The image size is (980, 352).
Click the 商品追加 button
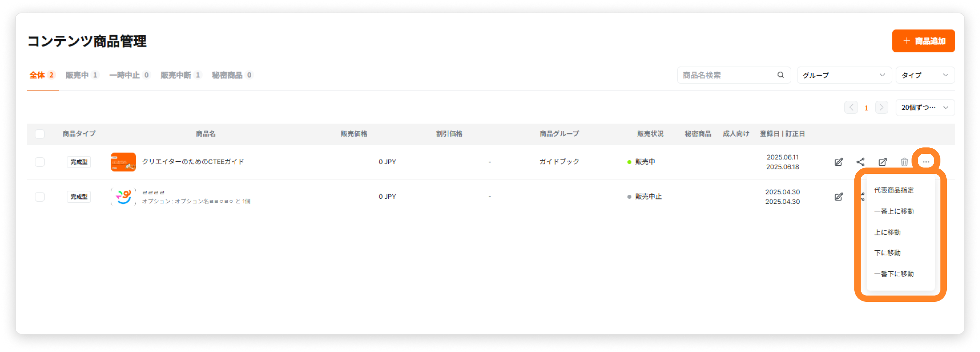pyautogui.click(x=923, y=41)
